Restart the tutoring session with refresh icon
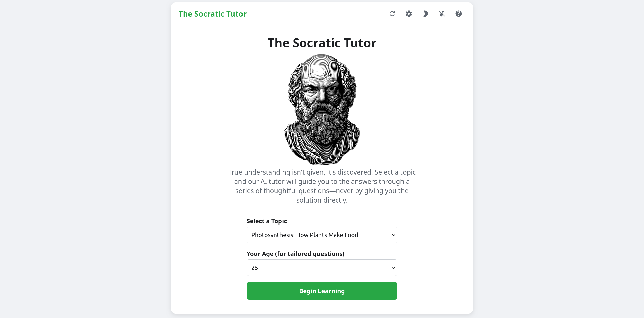Screen dimensions: 644x318 [392, 14]
